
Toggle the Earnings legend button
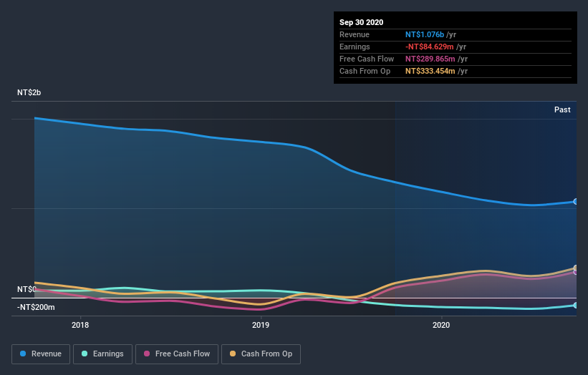(x=102, y=354)
